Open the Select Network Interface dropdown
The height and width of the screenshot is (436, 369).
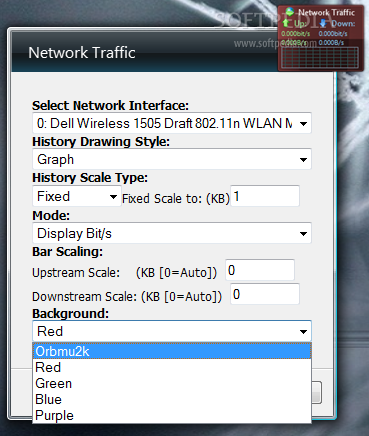[x=172, y=123]
